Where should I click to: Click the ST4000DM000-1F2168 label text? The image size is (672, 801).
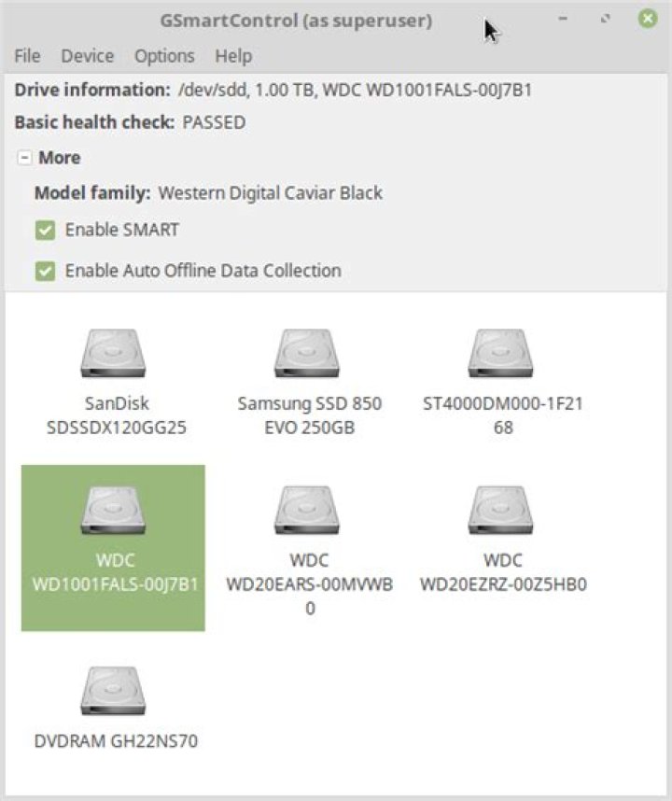coord(502,415)
